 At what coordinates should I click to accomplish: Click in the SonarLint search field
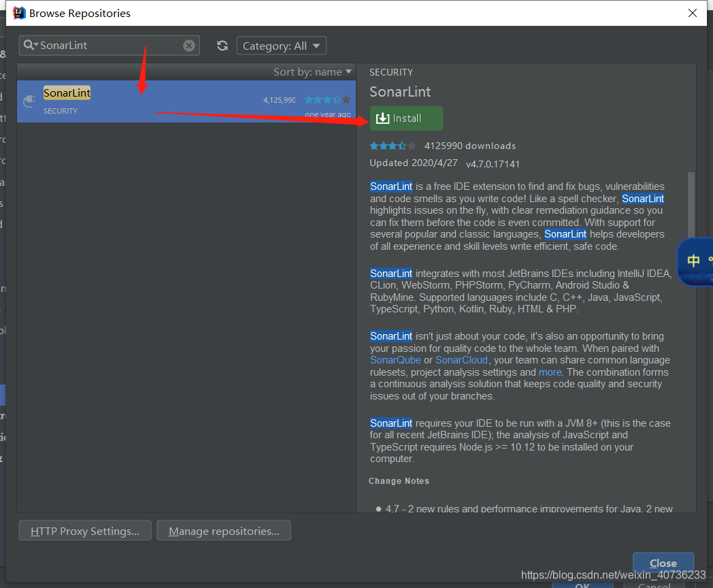109,46
